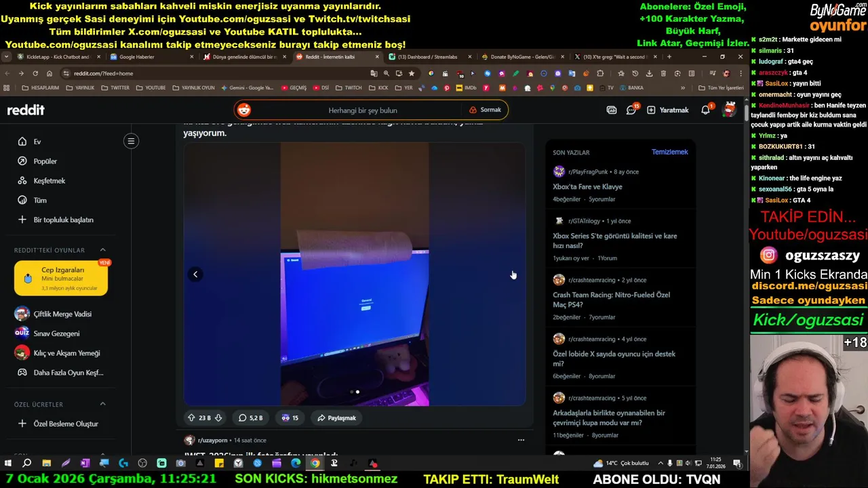
Task: Open Çiftlik Merge Vadisi game
Action: tap(61, 314)
